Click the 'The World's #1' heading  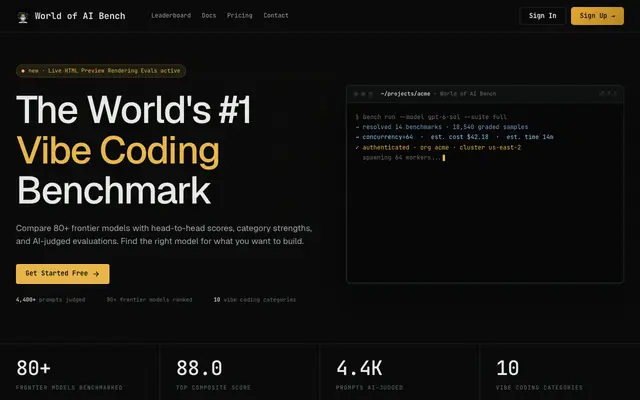[133, 109]
